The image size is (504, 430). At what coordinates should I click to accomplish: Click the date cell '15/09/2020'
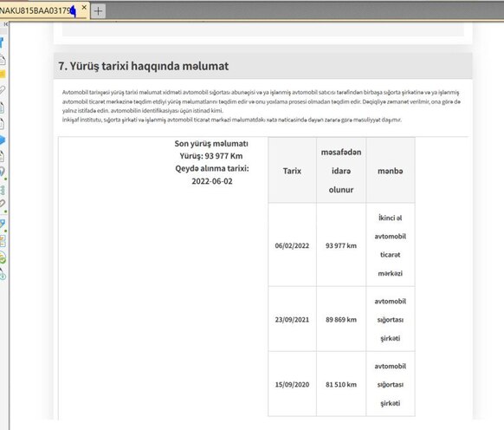point(292,385)
